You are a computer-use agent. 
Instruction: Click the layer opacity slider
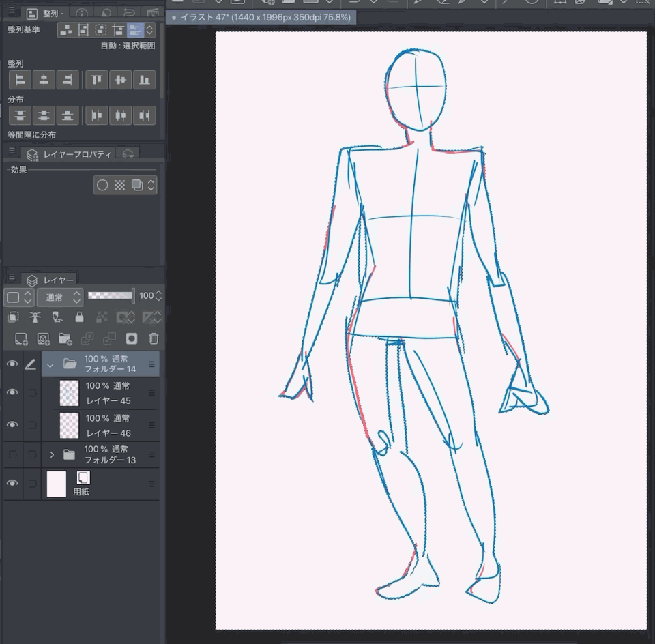[x=111, y=296]
